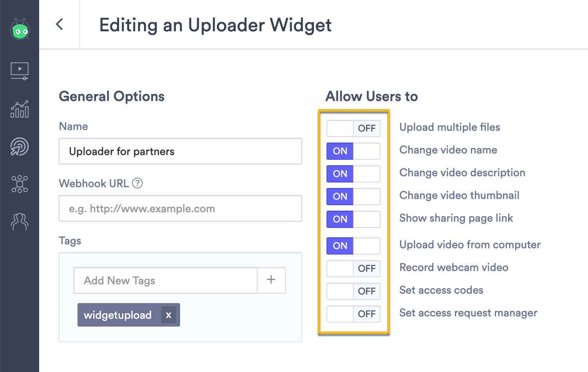Click the Name field containing Uploader for partners
The width and height of the screenshot is (588, 372).
pyautogui.click(x=180, y=151)
